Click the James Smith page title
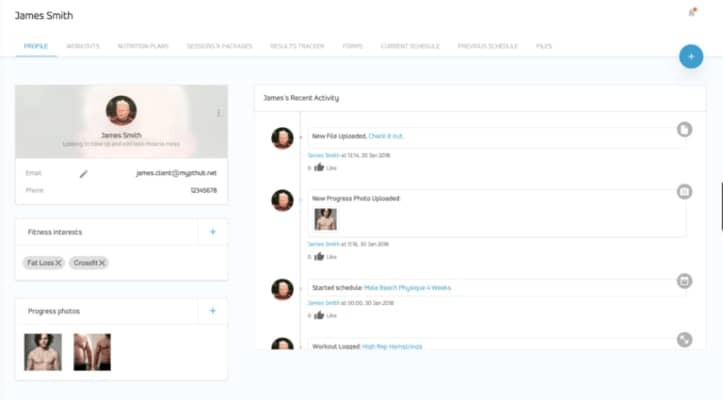This screenshot has width=723, height=400. tap(44, 16)
